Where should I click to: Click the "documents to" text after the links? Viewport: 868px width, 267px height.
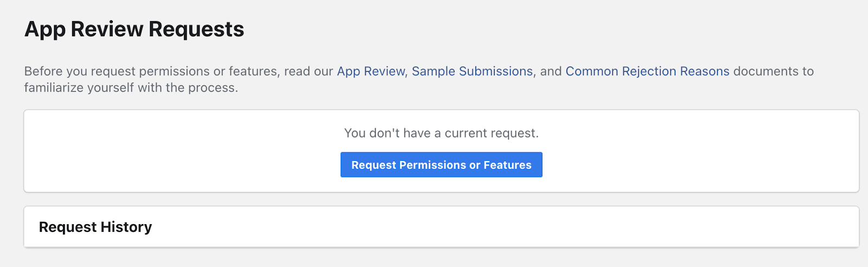[x=774, y=71]
